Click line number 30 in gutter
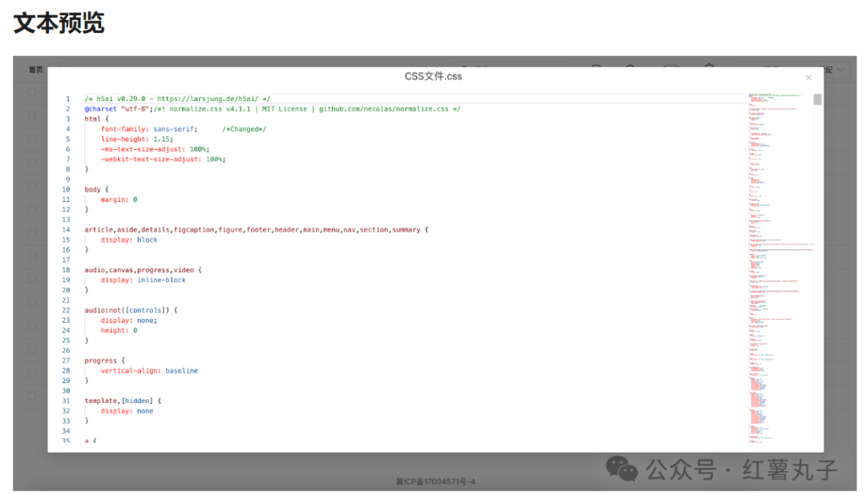This screenshot has height=504, width=866. pyautogui.click(x=67, y=391)
